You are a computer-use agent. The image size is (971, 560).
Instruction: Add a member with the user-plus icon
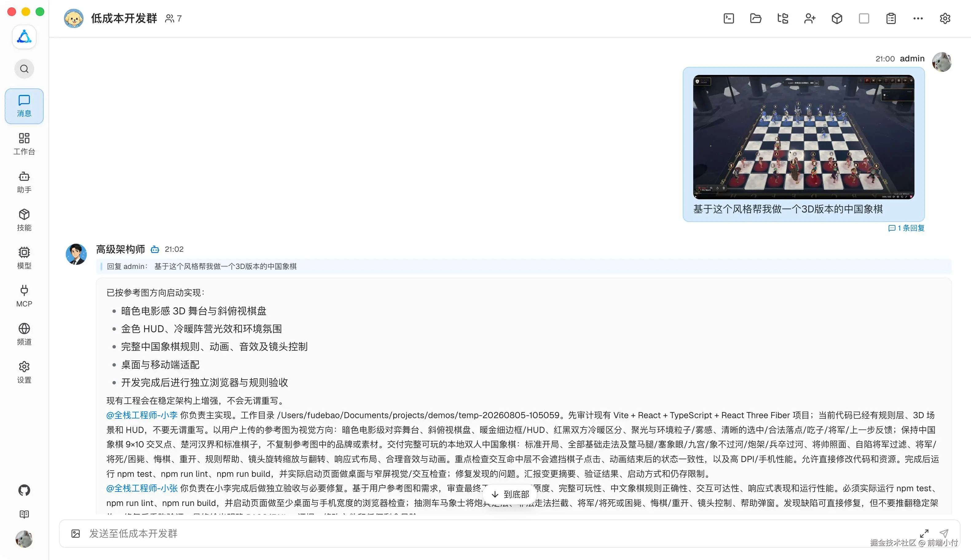[810, 18]
